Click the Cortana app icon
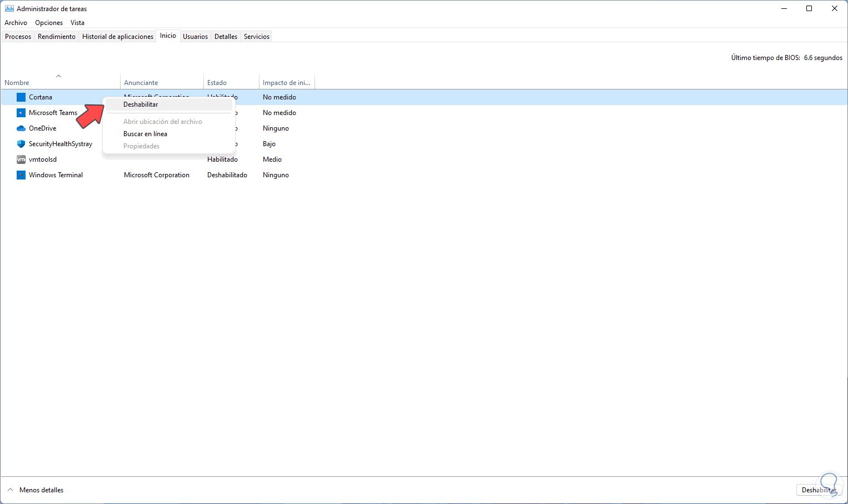Screen dimensions: 848x504 (21, 97)
